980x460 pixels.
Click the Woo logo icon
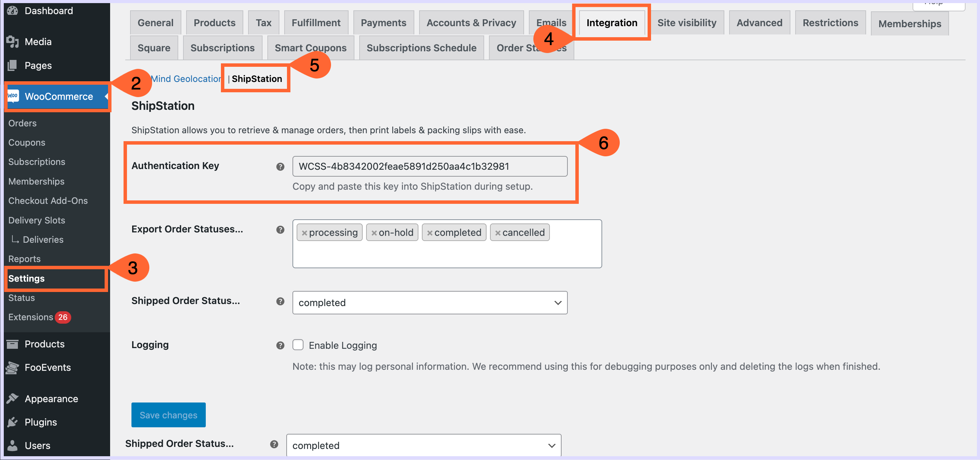click(13, 96)
